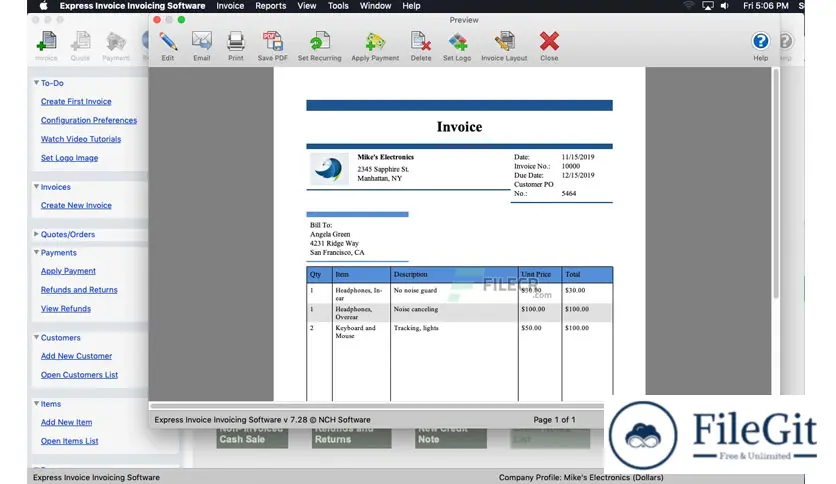Click the Quote icon in main window toolbar
Screen dimensions: 836x484
click(80, 42)
